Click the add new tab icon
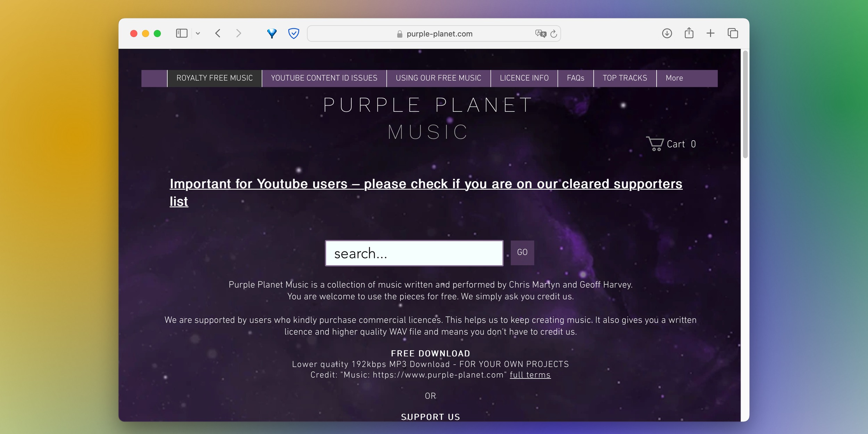The height and width of the screenshot is (434, 868). (x=710, y=33)
